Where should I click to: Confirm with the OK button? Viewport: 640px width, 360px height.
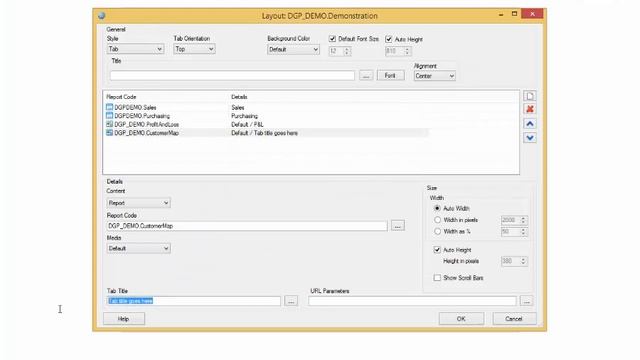461,319
